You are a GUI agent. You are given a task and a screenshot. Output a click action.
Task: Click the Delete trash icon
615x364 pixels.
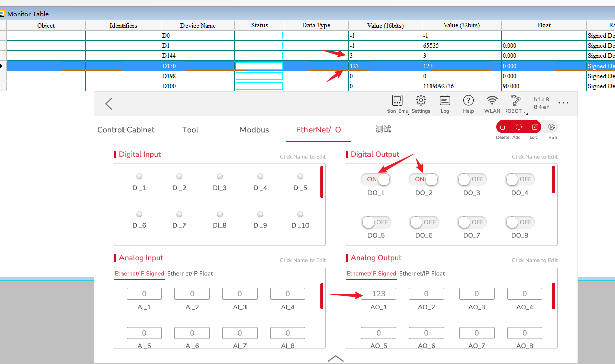[503, 127]
